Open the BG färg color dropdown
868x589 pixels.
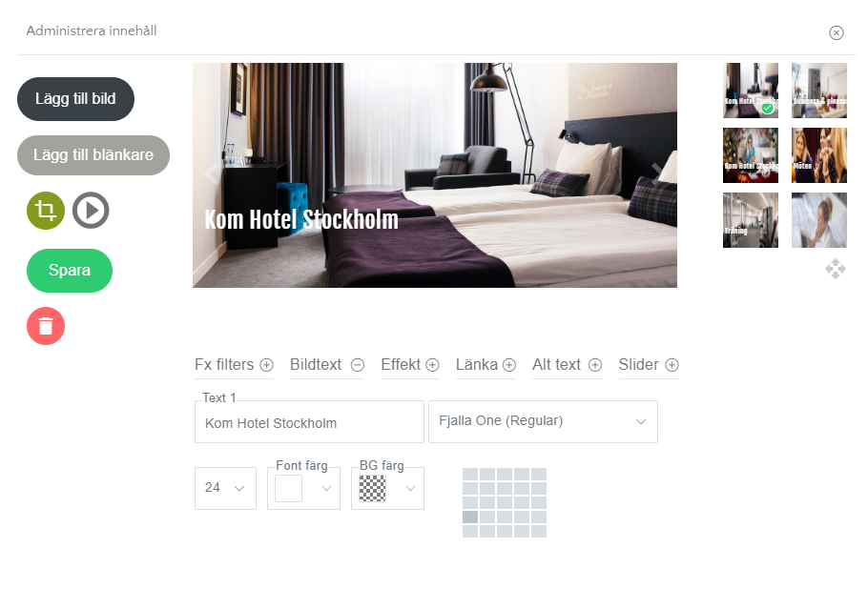387,488
